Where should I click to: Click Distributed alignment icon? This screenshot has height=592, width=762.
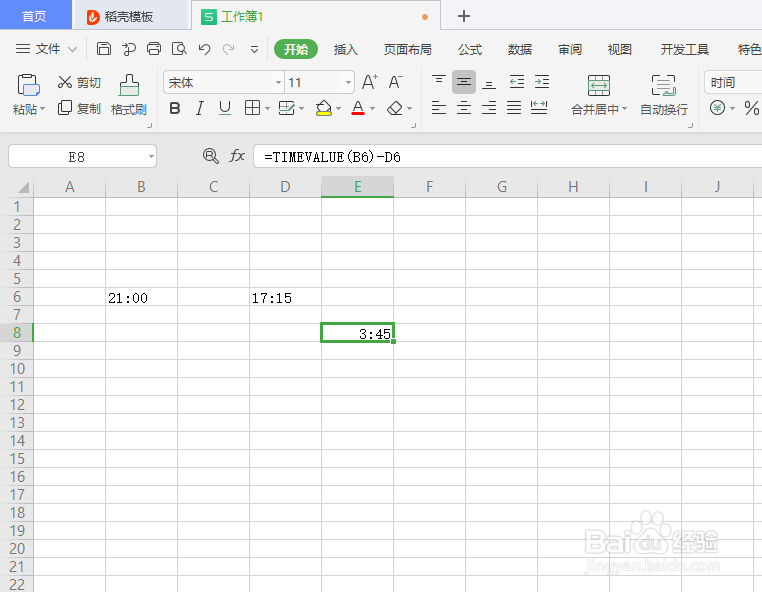539,107
